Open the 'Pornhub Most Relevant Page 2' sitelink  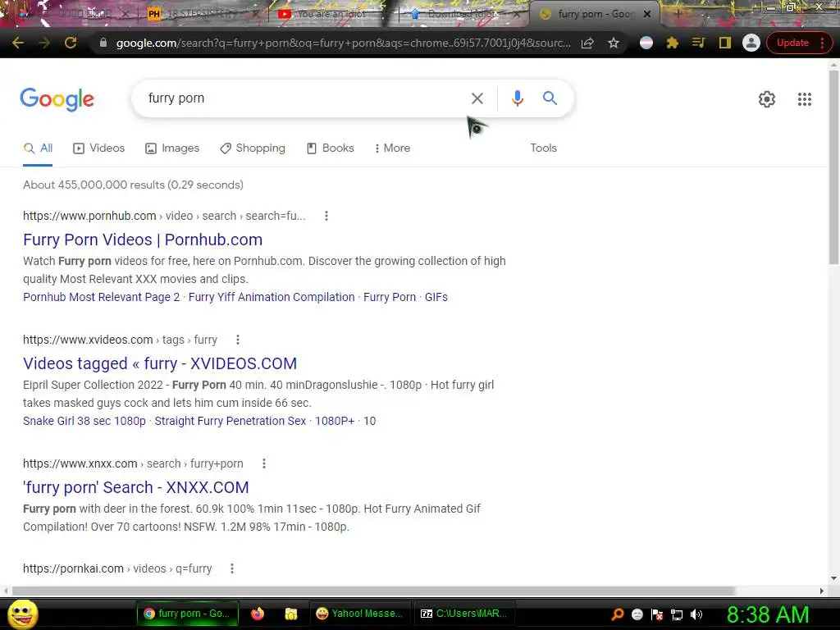101,297
